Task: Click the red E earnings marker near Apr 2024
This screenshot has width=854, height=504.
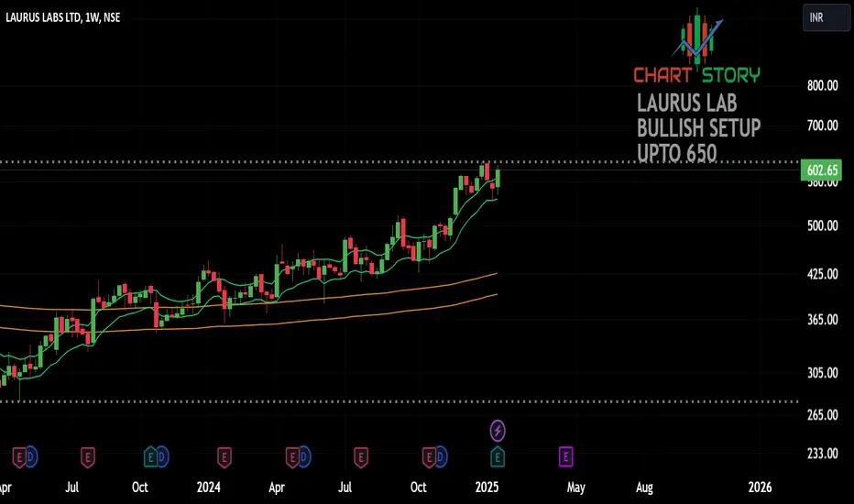Action: tap(292, 457)
